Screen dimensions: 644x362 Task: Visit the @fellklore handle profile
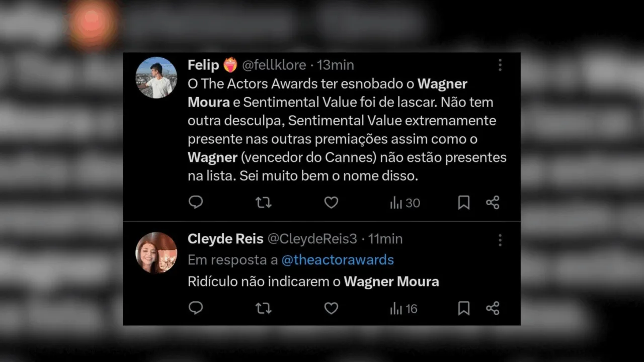point(274,65)
